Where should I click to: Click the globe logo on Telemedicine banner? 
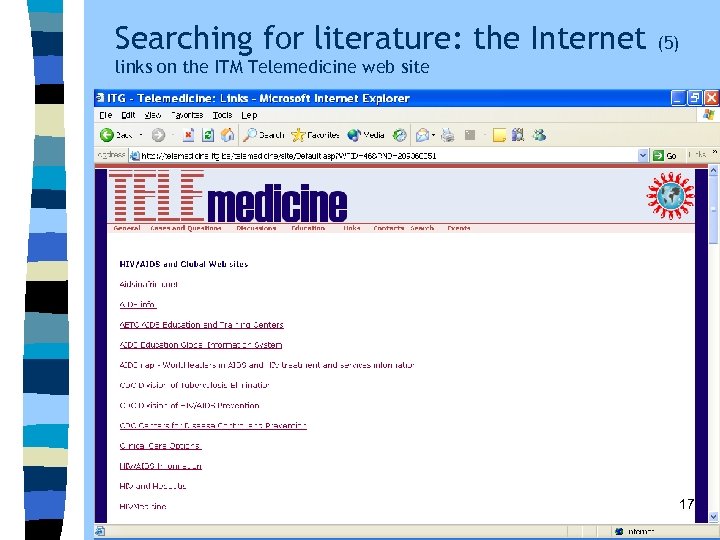point(670,196)
